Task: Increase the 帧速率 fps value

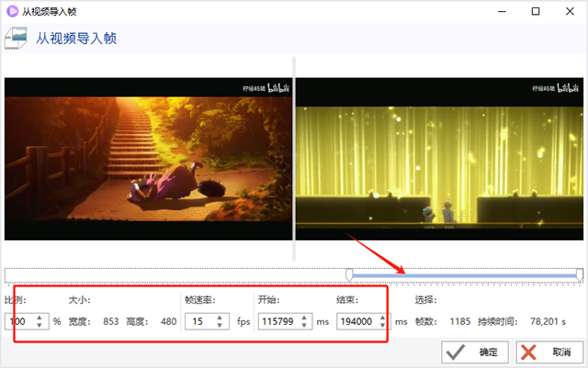Action: click(220, 318)
